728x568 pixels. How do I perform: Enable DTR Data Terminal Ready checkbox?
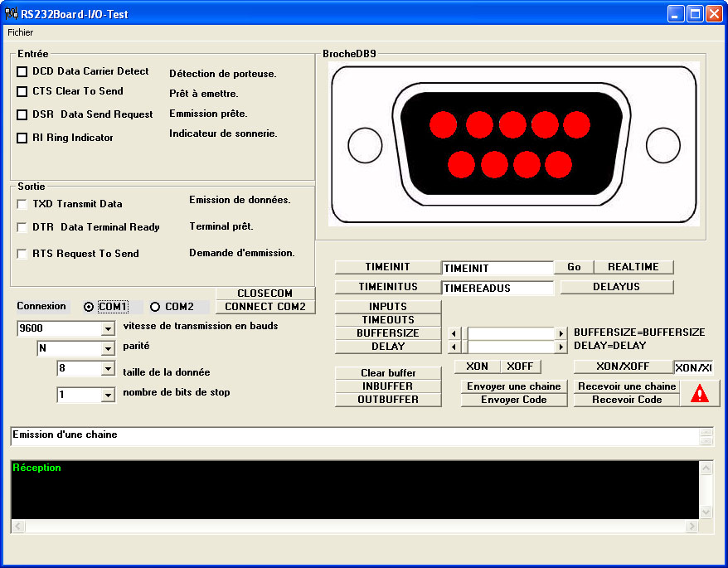(22, 227)
